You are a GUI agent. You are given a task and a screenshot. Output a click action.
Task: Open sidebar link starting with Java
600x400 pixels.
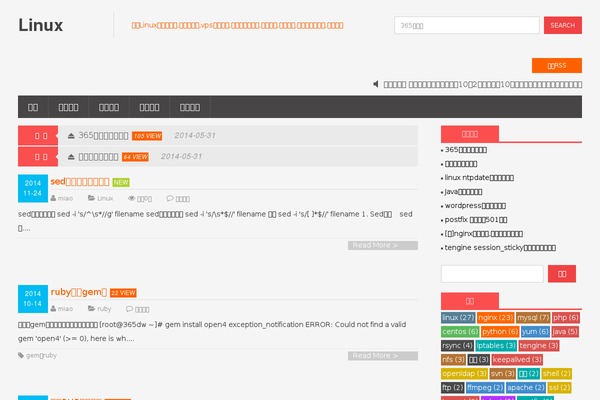[463, 192]
